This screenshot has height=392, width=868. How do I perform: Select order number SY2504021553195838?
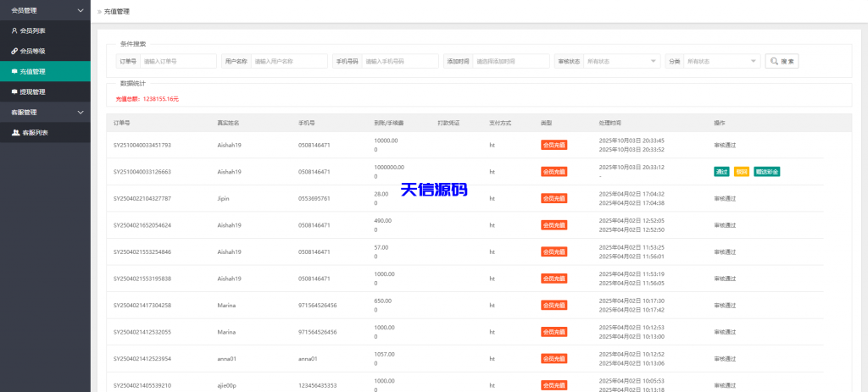[142, 279]
